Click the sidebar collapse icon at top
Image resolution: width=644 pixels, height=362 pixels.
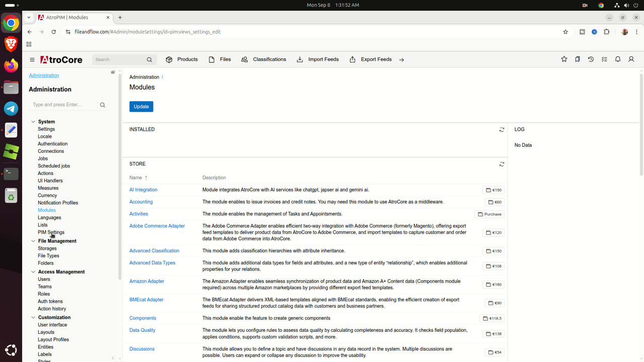point(113,72)
